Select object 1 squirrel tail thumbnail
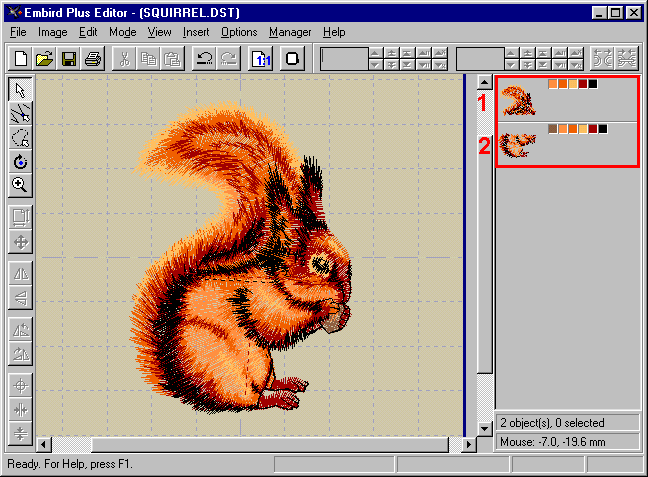Viewport: 648px width, 477px height. click(x=519, y=101)
